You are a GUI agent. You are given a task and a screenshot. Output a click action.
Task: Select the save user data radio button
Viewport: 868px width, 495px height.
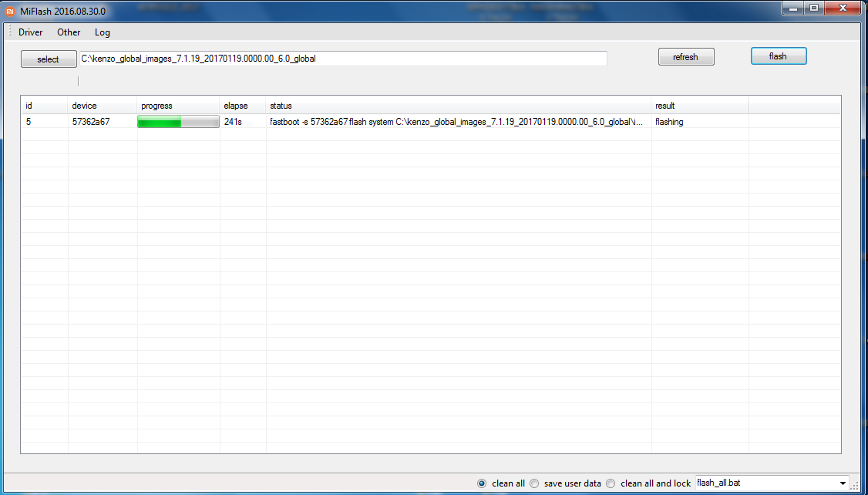click(x=534, y=483)
